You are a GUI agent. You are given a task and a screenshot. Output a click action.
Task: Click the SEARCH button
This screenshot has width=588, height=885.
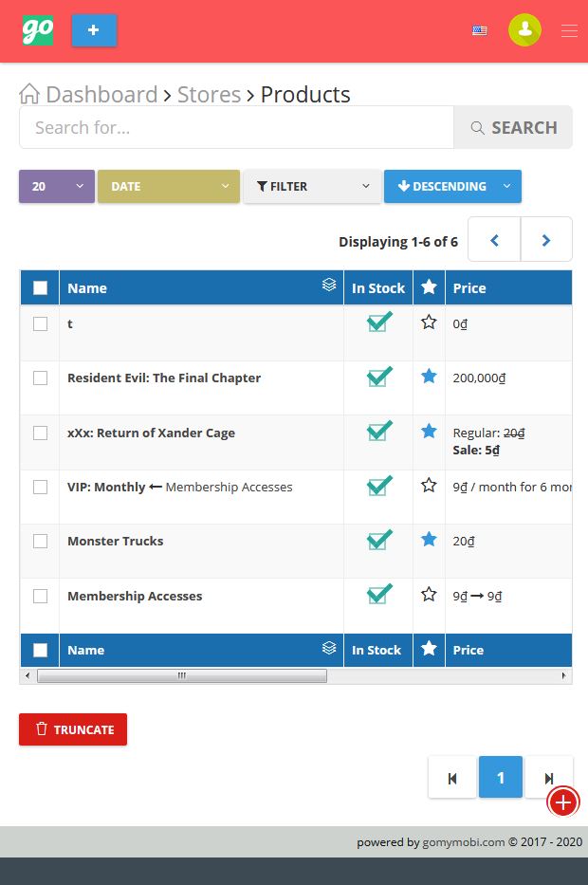513,127
